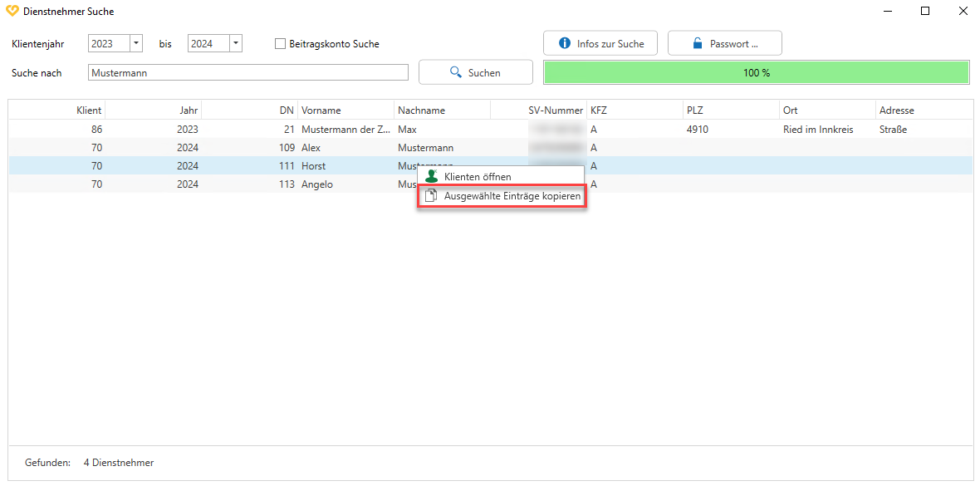The image size is (980, 486).
Task: Click the blue info icon on Infos zur Suche
Action: (565, 43)
